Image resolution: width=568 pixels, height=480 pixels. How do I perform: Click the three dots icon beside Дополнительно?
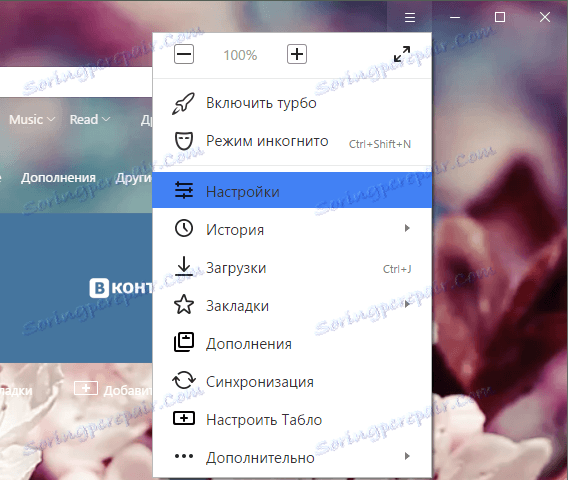click(184, 456)
